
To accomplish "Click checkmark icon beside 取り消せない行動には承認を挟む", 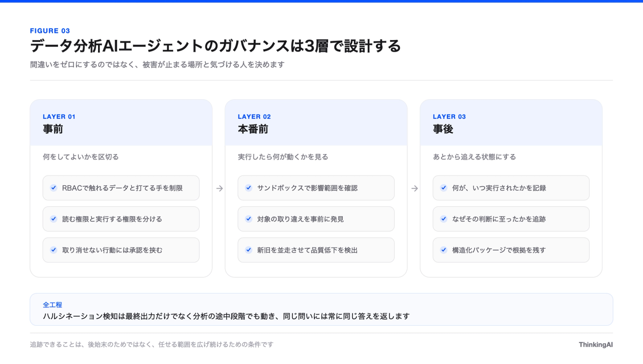I will (53, 250).
